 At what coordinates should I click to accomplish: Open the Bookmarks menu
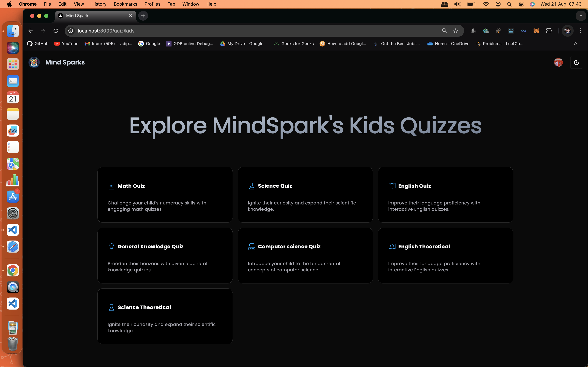pyautogui.click(x=125, y=4)
